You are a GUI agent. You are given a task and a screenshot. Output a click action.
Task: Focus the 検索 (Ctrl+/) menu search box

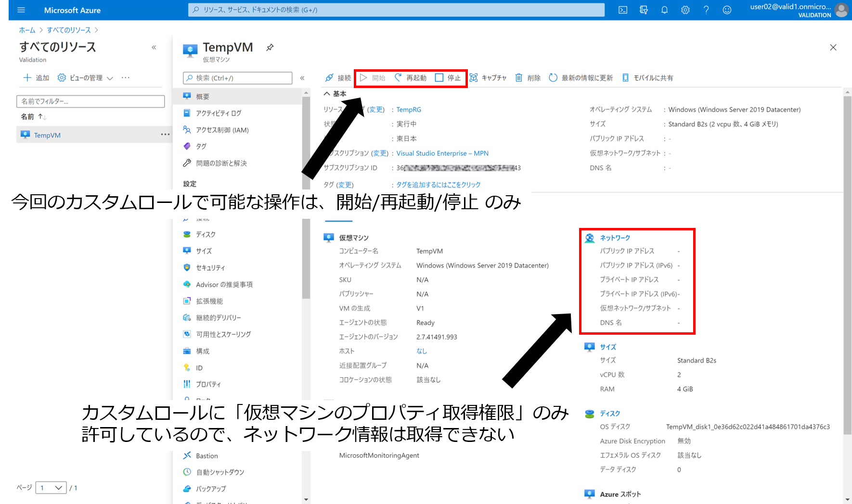238,78
